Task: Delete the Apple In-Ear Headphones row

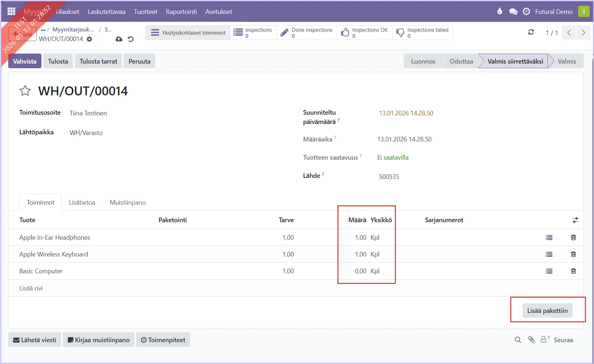Action: tap(573, 238)
